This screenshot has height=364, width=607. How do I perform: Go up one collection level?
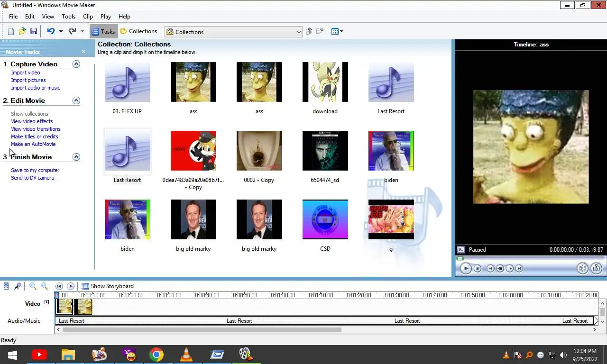309,31
